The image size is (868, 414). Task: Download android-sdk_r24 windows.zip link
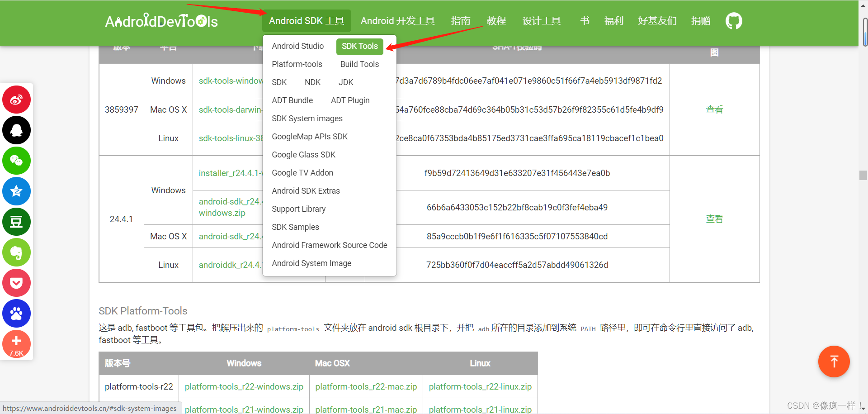point(230,207)
